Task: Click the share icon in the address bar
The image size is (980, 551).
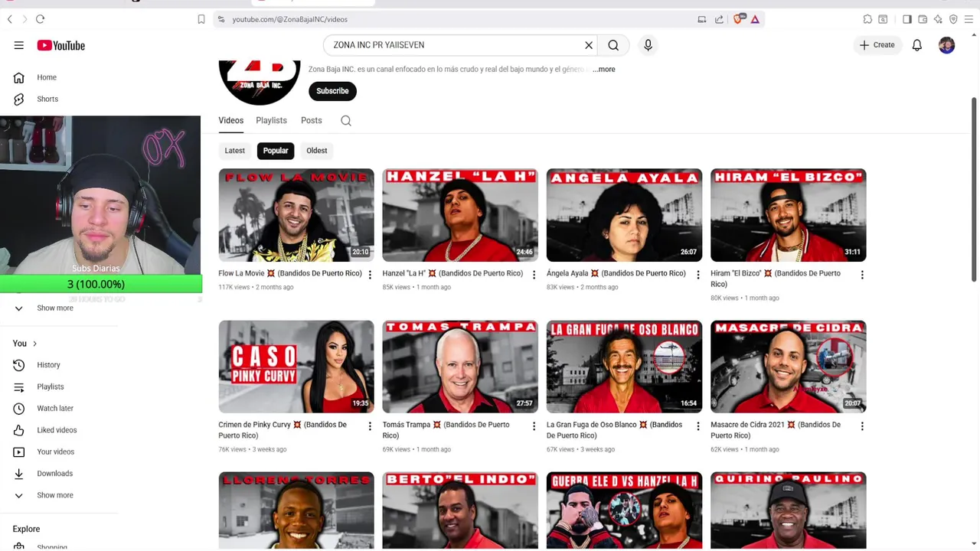Action: pos(719,19)
